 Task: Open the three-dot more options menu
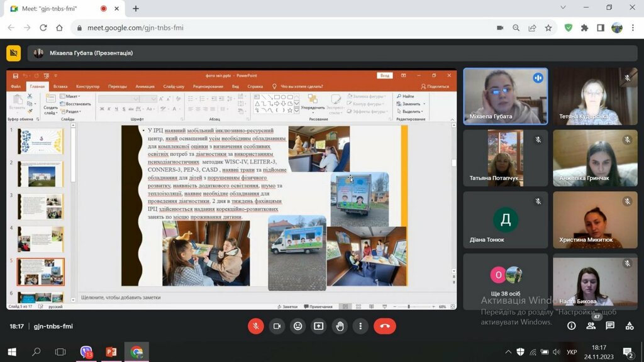(x=360, y=326)
